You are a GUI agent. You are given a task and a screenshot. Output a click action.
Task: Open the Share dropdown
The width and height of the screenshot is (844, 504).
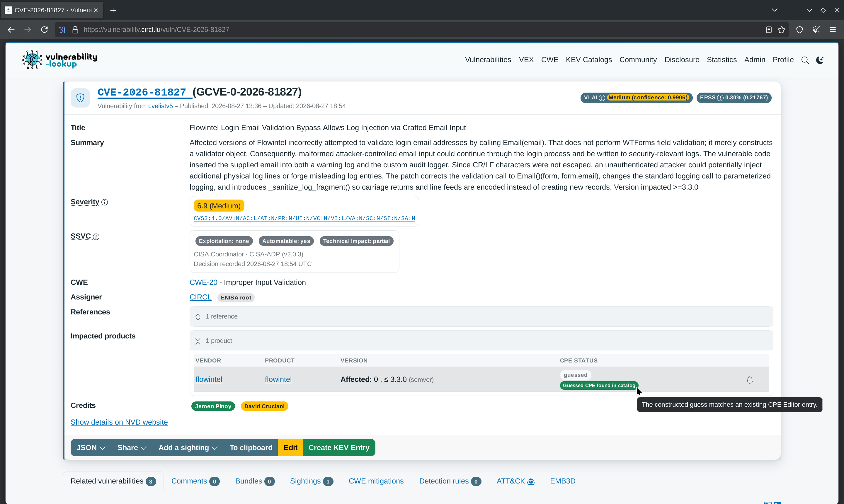point(132,448)
